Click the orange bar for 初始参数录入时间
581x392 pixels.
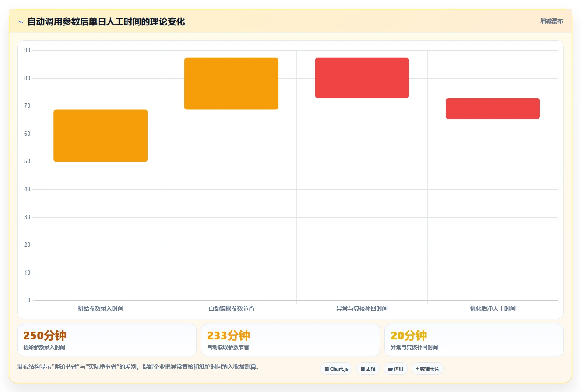(101, 136)
